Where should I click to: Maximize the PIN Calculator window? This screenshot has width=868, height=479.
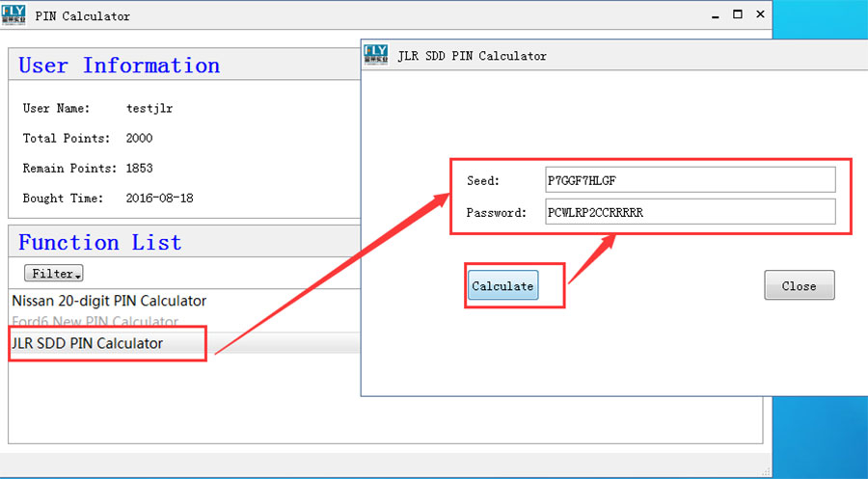coord(738,14)
